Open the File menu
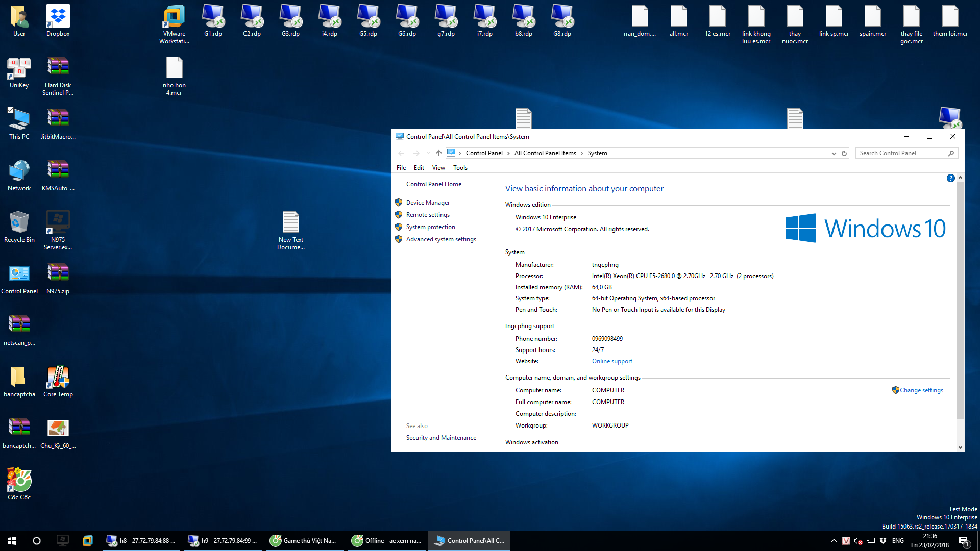 tap(401, 167)
